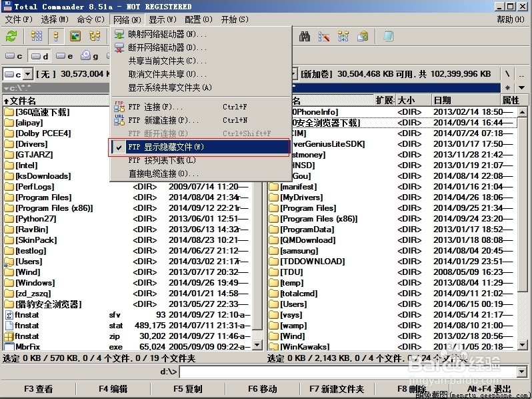Click the F3 查看 button
This screenshot has height=399, width=532.
pos(38,389)
